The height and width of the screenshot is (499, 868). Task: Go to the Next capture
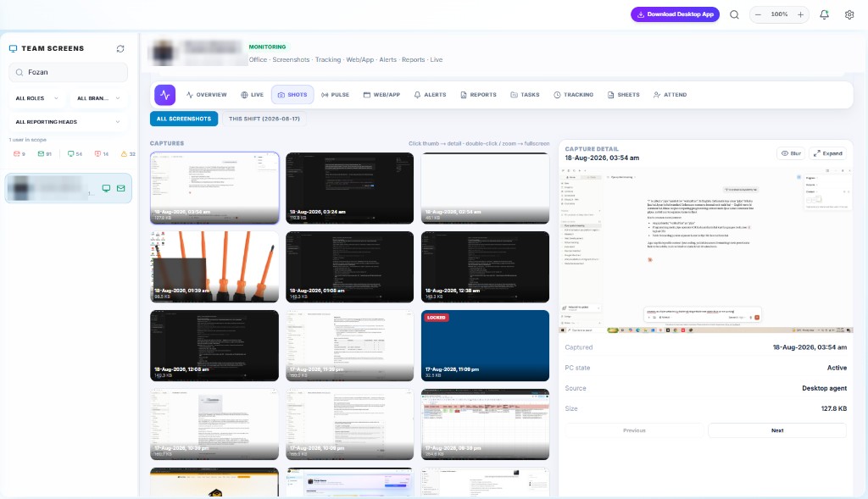click(777, 430)
